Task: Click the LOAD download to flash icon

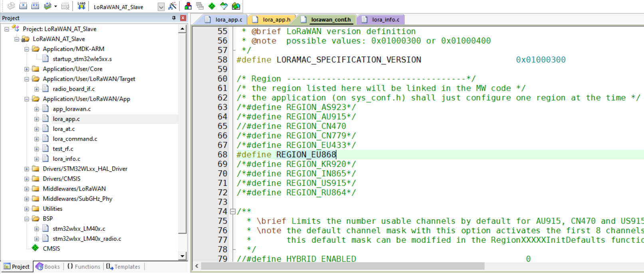Action: [x=81, y=6]
